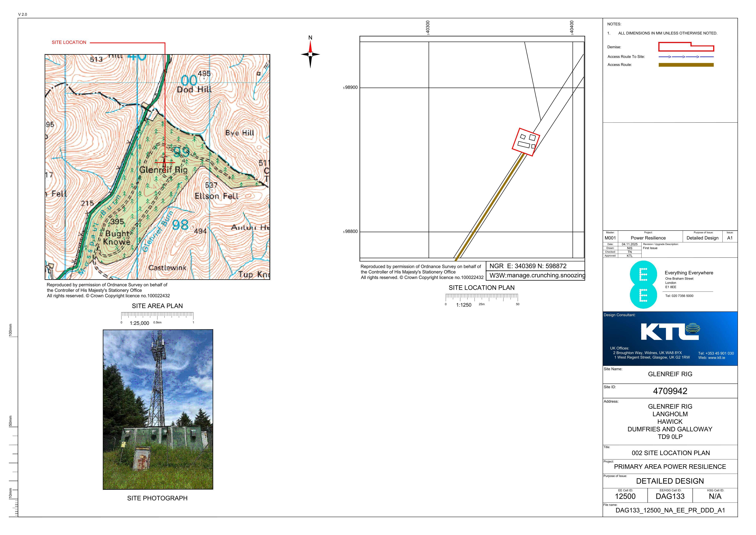Click the 'DETAILED DESIGN' purpose of issue field

pos(670,481)
